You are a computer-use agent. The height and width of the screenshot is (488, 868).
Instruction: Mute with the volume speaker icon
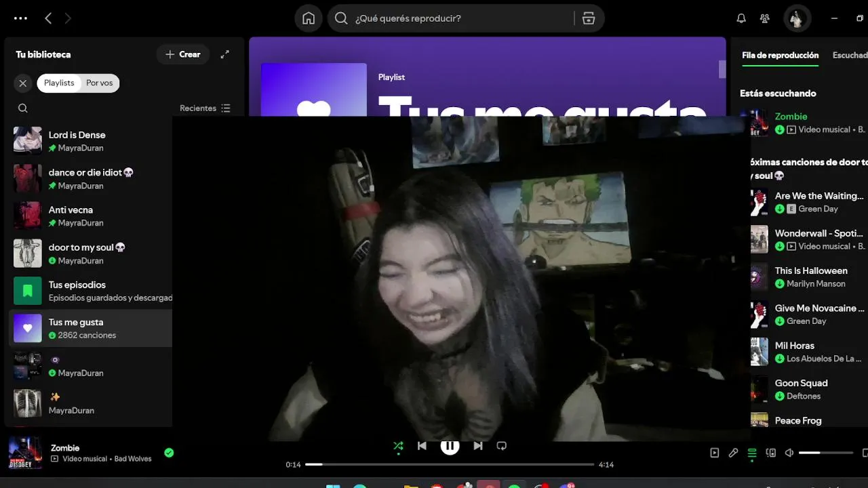789,453
